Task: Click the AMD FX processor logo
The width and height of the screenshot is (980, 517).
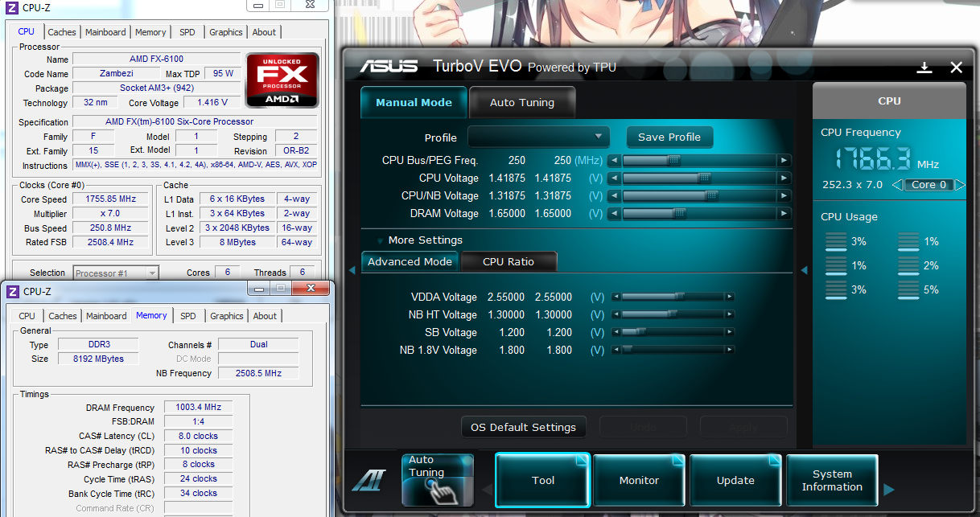Action: (x=282, y=80)
